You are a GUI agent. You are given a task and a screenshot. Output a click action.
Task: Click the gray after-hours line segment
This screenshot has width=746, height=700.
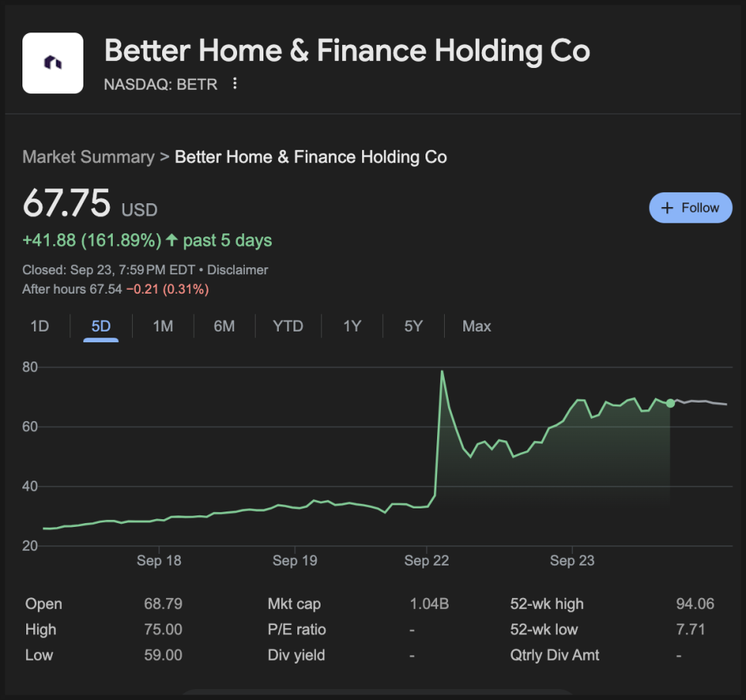click(x=700, y=402)
